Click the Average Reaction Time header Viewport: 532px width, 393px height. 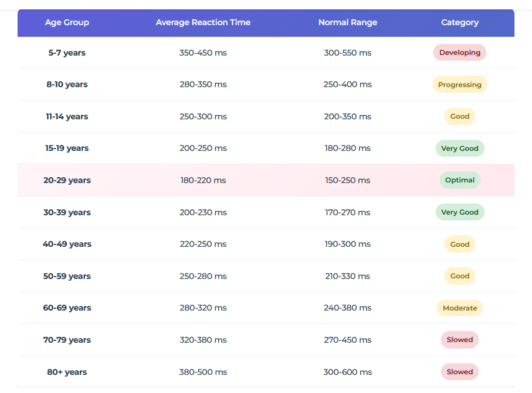(203, 22)
